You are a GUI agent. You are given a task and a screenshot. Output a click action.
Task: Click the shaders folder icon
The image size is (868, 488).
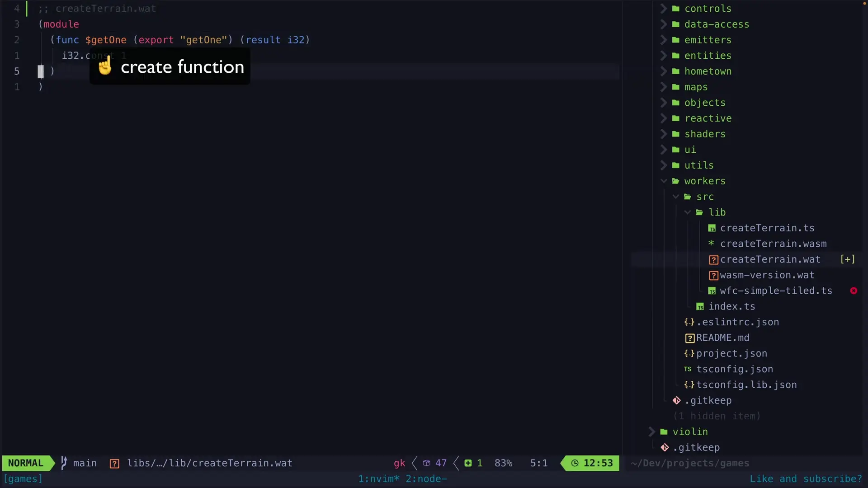(x=676, y=134)
